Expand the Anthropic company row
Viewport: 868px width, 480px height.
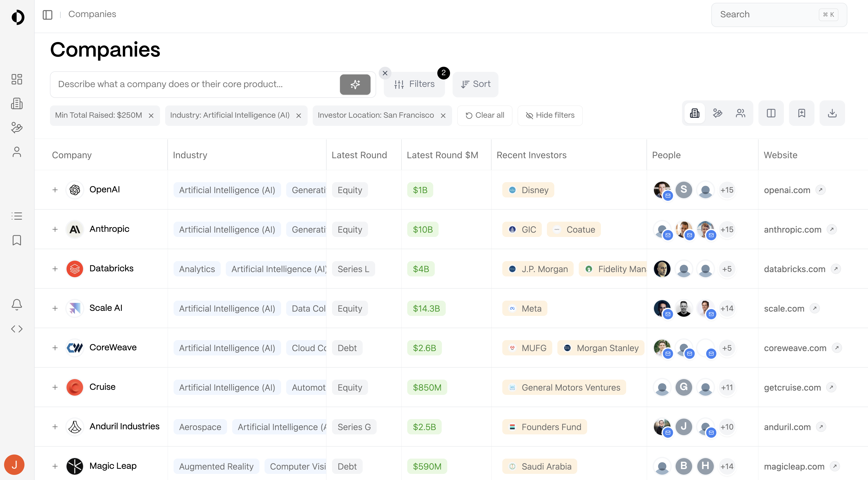55,229
